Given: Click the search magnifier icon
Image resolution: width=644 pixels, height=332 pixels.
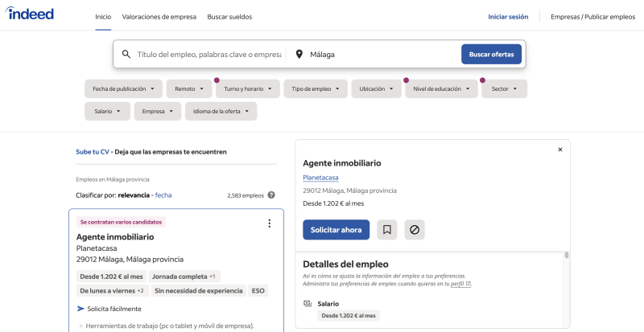Looking at the screenshot, I should coord(126,55).
